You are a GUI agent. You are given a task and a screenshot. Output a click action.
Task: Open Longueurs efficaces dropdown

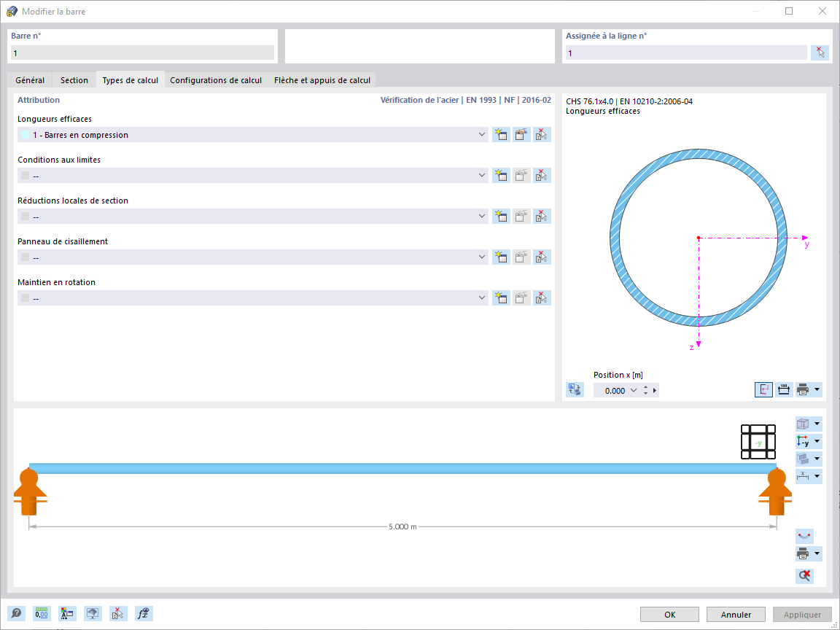tap(481, 134)
